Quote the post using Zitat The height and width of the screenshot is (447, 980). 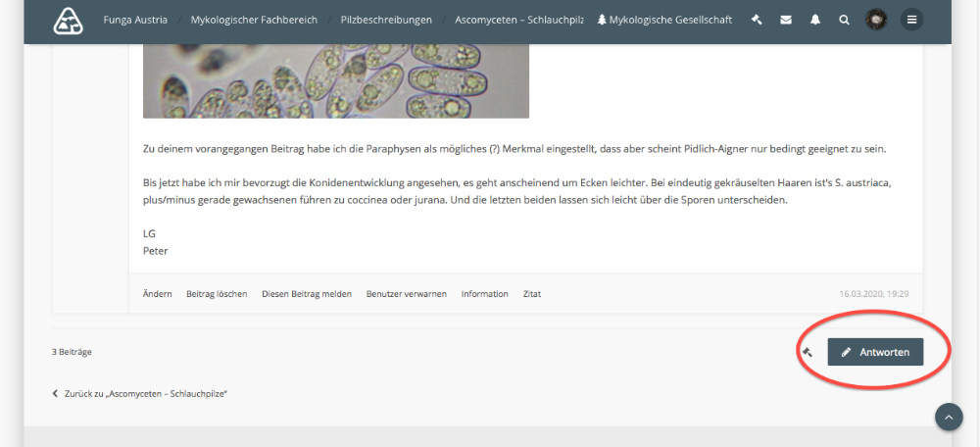pyautogui.click(x=531, y=294)
